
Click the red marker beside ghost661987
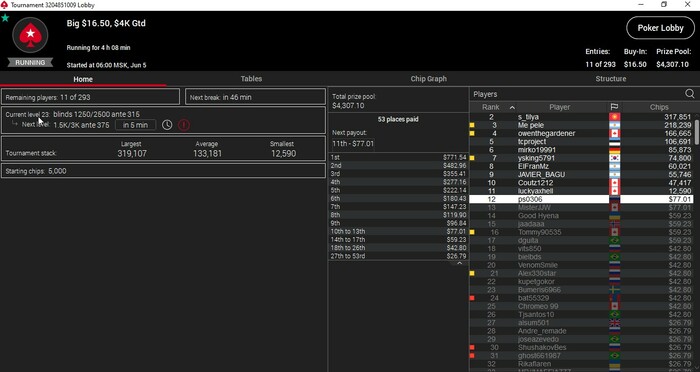pyautogui.click(x=472, y=355)
